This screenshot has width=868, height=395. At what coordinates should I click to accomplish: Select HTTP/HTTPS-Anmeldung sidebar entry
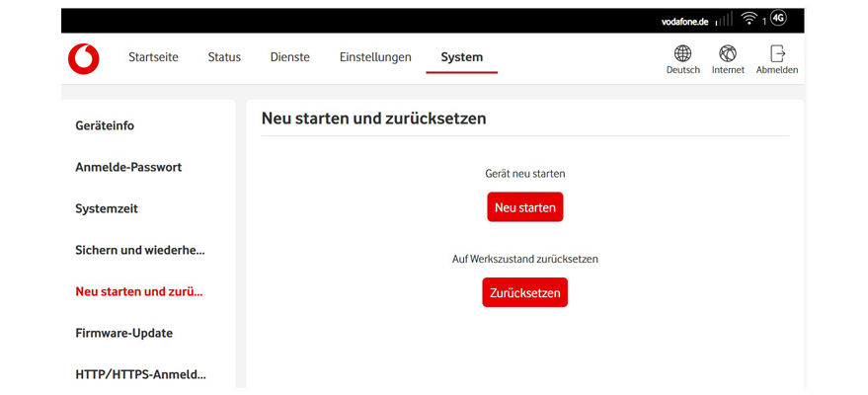140,375
